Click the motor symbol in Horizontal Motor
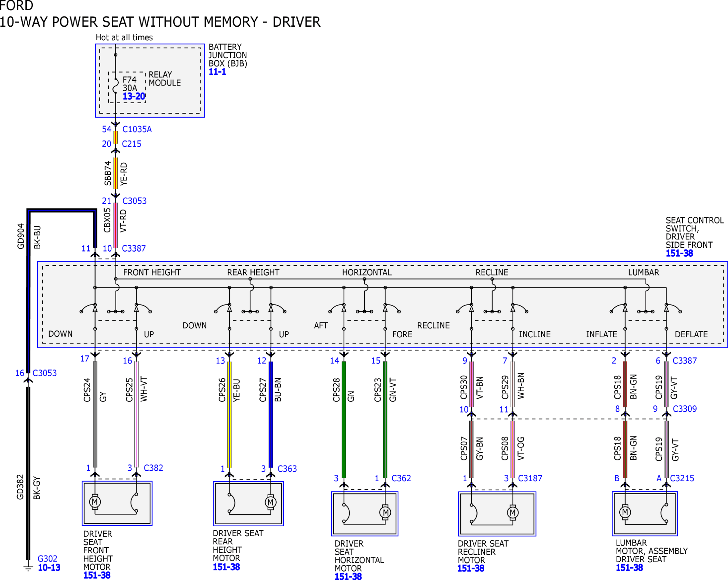Image resolution: width=728 pixels, height=580 pixels. click(x=386, y=513)
